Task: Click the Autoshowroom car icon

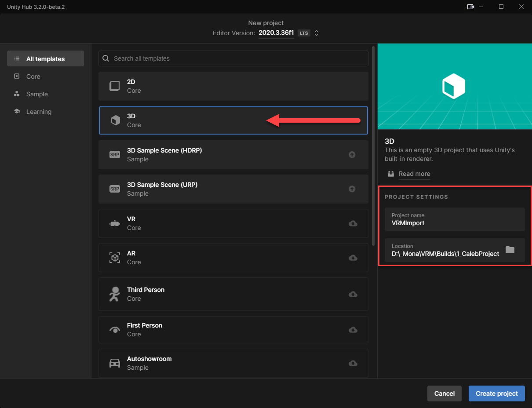Action: tap(114, 363)
